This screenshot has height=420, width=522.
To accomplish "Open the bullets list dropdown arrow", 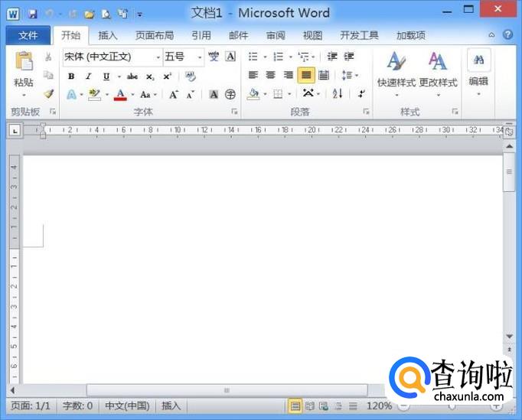I will 265,57.
